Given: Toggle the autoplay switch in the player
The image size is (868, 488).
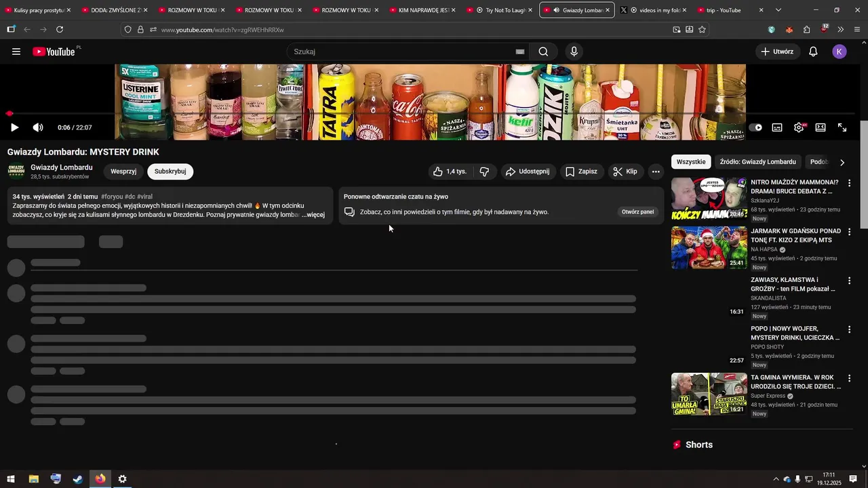Looking at the screenshot, I should pos(755,127).
